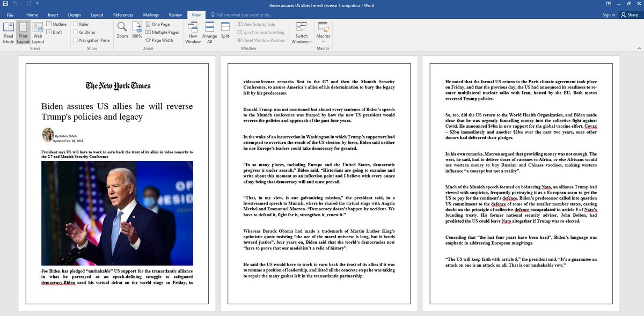644x316 pixels.
Task: Set zoom to 100%
Action: pos(137,30)
